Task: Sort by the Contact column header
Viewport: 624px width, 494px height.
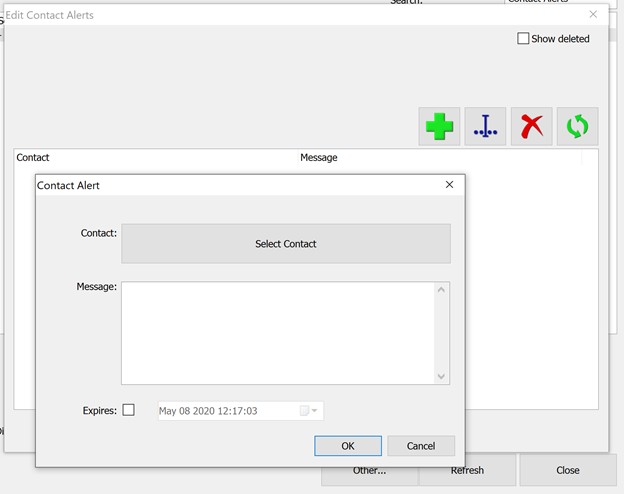Action: (155, 158)
